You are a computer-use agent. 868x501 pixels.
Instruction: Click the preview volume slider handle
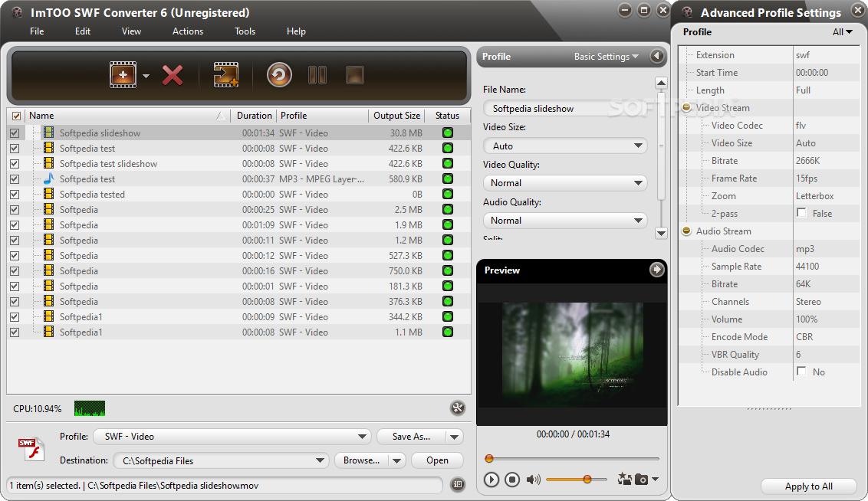[x=587, y=479]
